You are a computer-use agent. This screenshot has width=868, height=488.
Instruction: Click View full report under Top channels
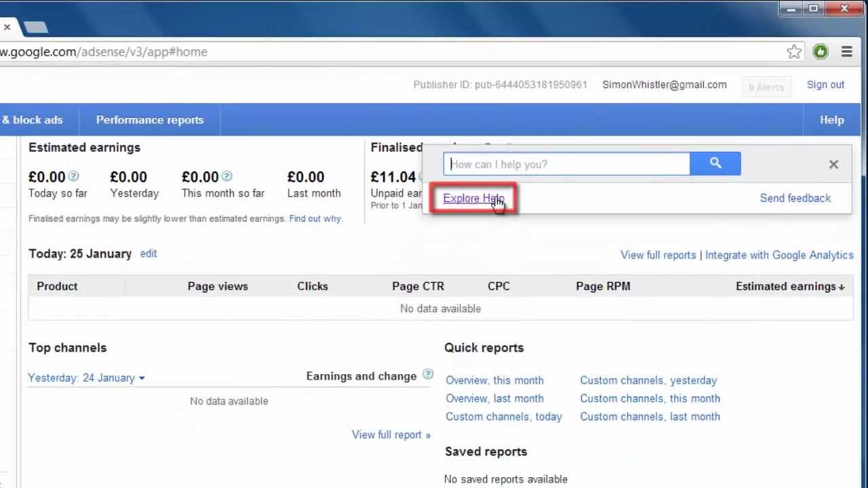pos(391,434)
